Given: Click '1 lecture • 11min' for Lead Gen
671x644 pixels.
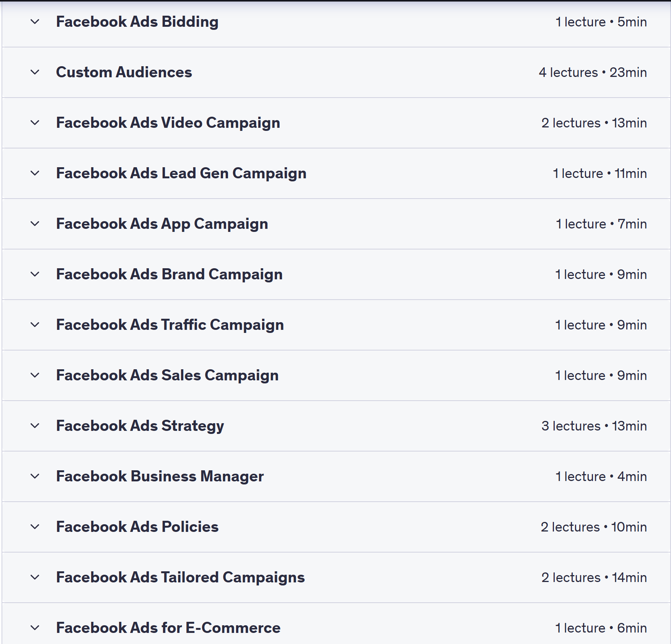Looking at the screenshot, I should tap(599, 173).
